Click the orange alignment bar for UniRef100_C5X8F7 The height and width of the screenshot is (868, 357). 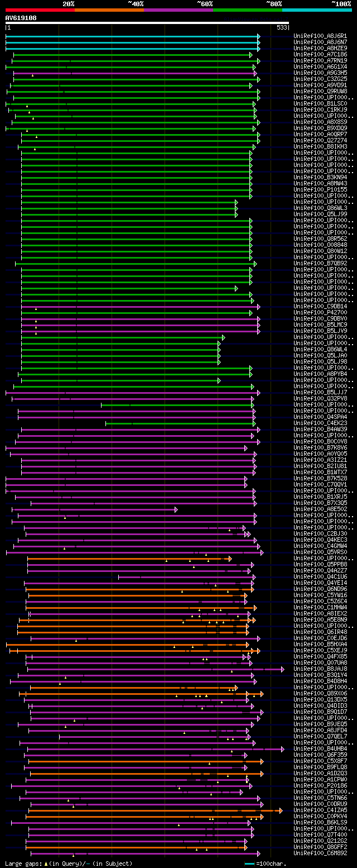pos(146,761)
